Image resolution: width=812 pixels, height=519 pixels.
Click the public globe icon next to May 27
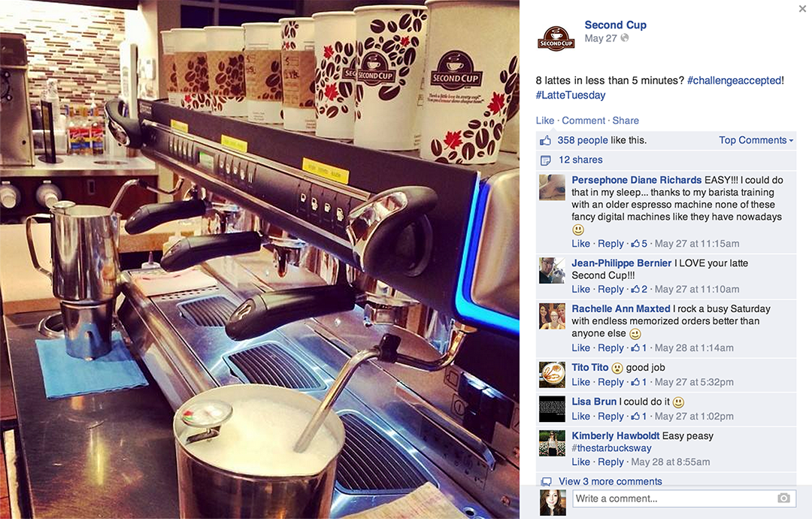[x=625, y=38]
